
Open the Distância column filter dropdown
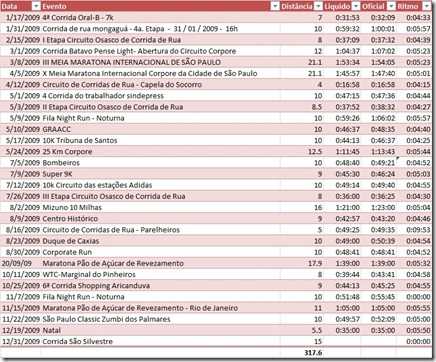(318, 6)
